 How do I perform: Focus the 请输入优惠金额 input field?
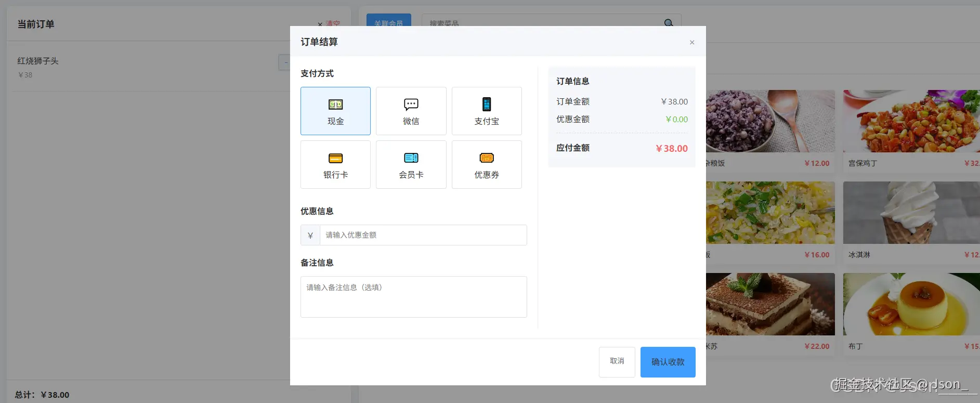pos(423,235)
